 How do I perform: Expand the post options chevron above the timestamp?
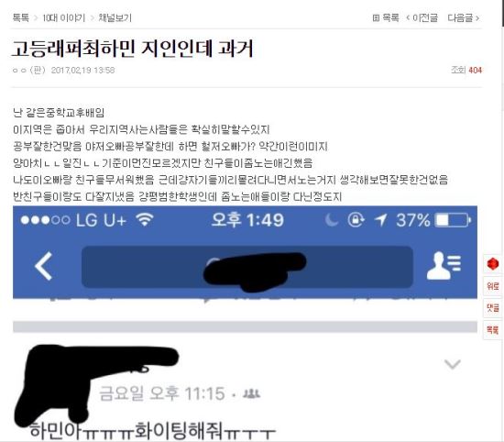(453, 364)
